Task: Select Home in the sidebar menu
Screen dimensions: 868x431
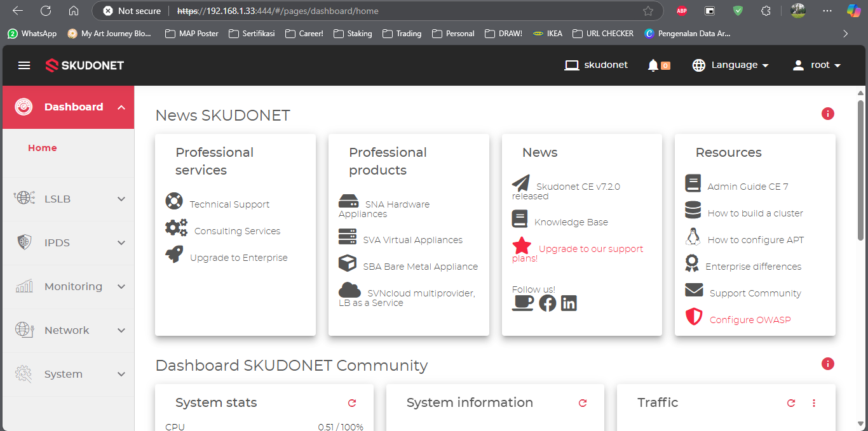Action: [43, 148]
